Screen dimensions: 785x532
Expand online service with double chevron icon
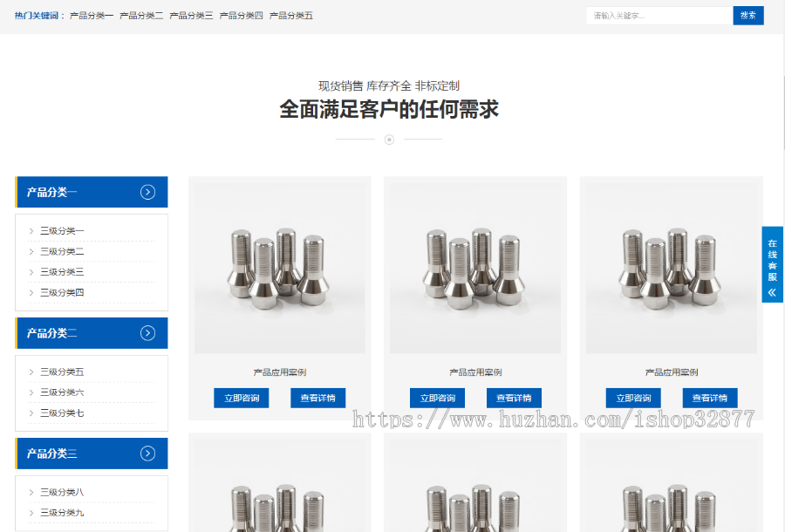[772, 292]
